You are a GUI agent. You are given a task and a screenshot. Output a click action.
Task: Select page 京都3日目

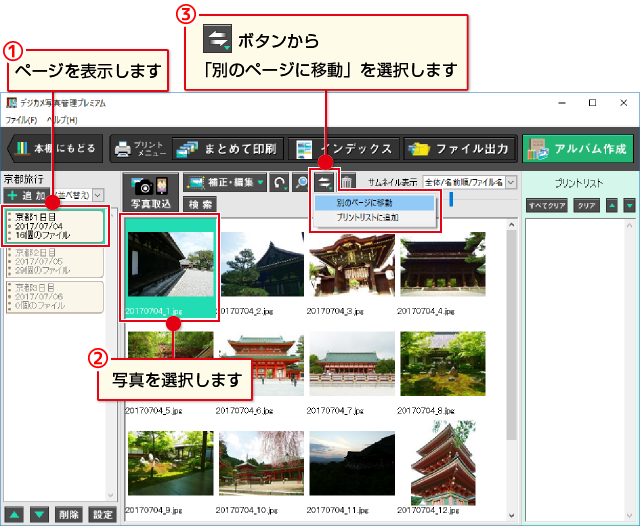pos(55,297)
